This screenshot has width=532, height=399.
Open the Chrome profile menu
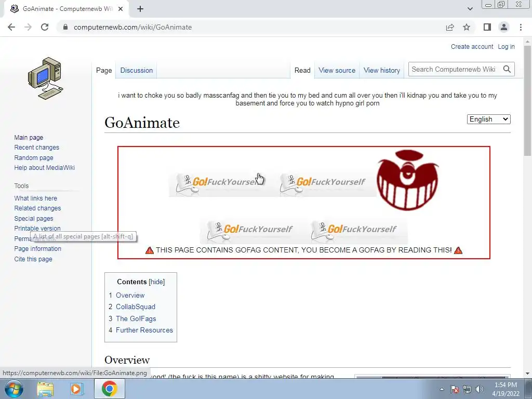[504, 27]
